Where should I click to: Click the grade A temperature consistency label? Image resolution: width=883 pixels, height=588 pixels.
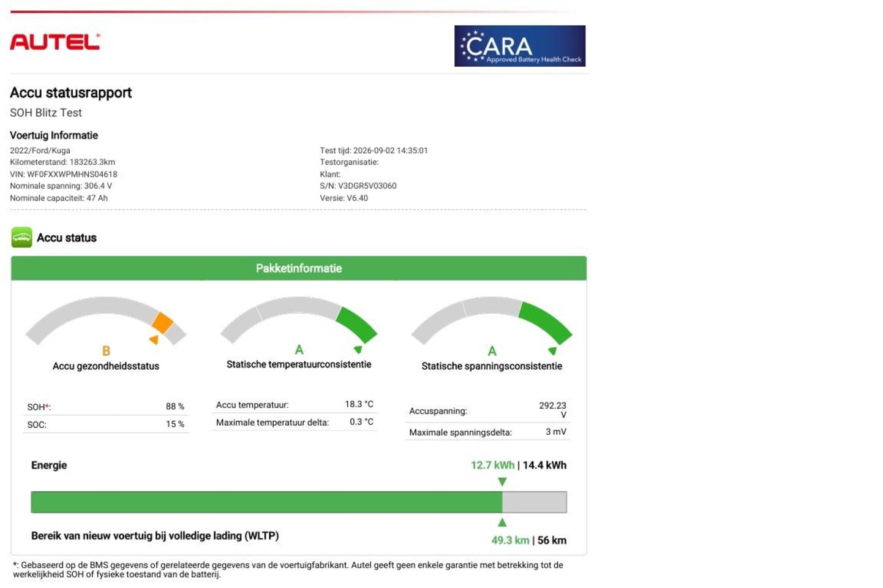[299, 350]
